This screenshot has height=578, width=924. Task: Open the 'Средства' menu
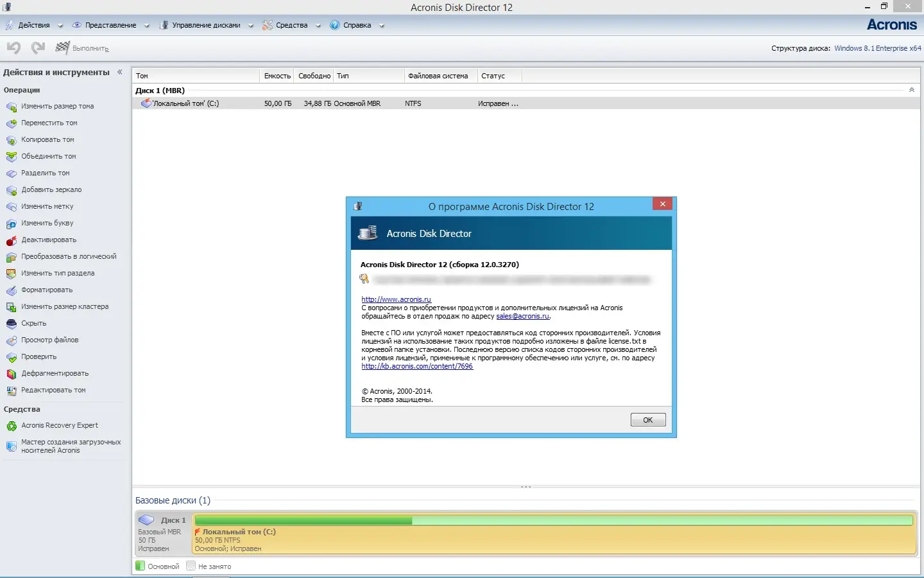coord(291,26)
